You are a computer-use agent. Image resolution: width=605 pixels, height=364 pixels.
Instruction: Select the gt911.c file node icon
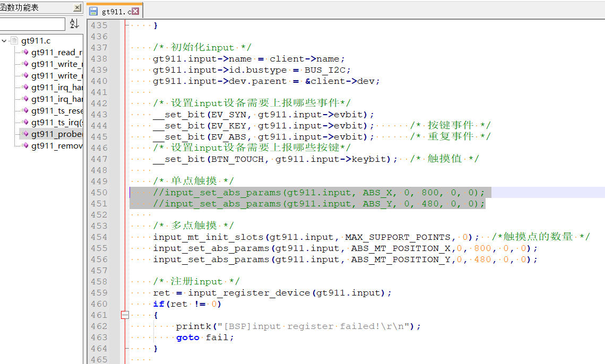[14, 40]
